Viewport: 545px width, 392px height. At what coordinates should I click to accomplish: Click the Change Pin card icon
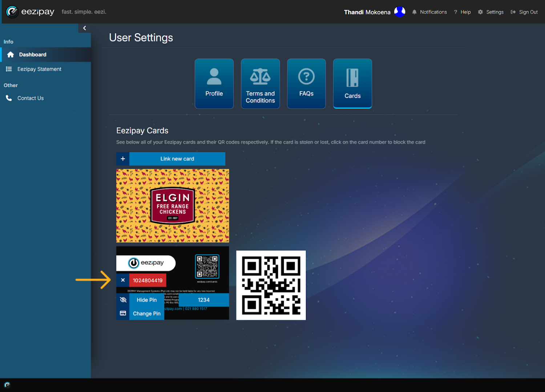(123, 313)
